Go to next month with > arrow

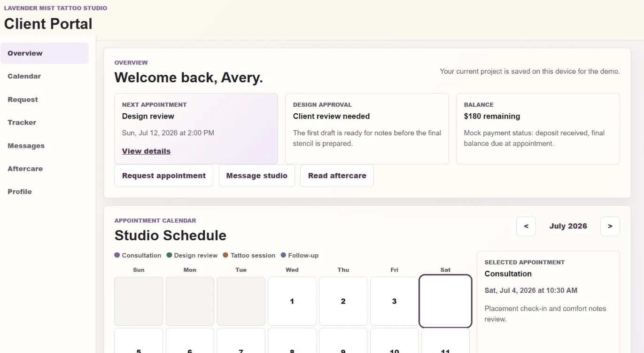coord(610,226)
